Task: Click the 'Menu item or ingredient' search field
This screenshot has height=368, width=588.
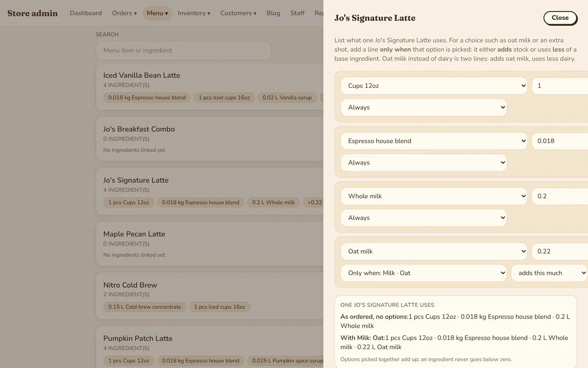Action: 184,51
